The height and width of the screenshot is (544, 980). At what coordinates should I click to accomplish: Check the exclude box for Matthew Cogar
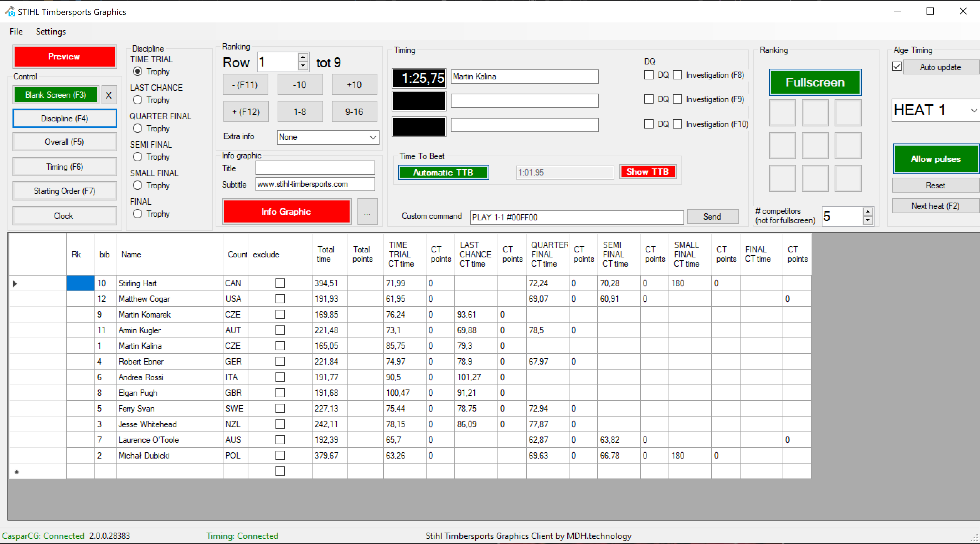pos(280,299)
